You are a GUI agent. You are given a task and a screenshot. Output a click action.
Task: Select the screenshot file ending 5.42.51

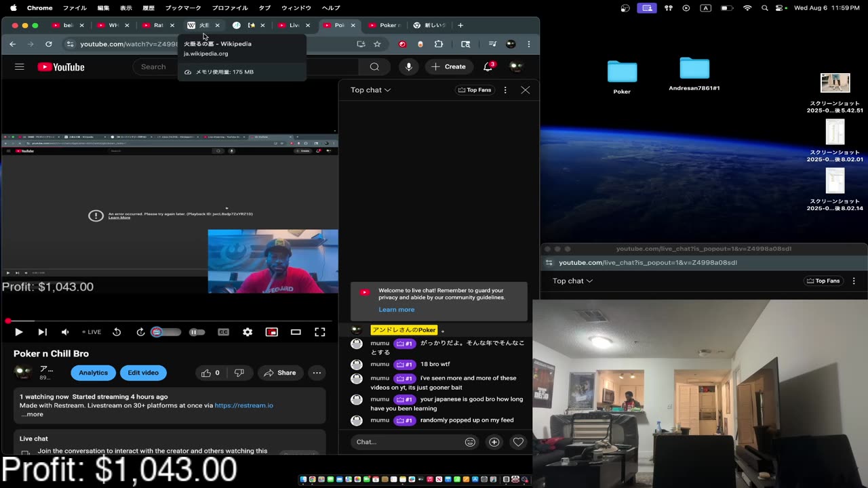click(835, 94)
